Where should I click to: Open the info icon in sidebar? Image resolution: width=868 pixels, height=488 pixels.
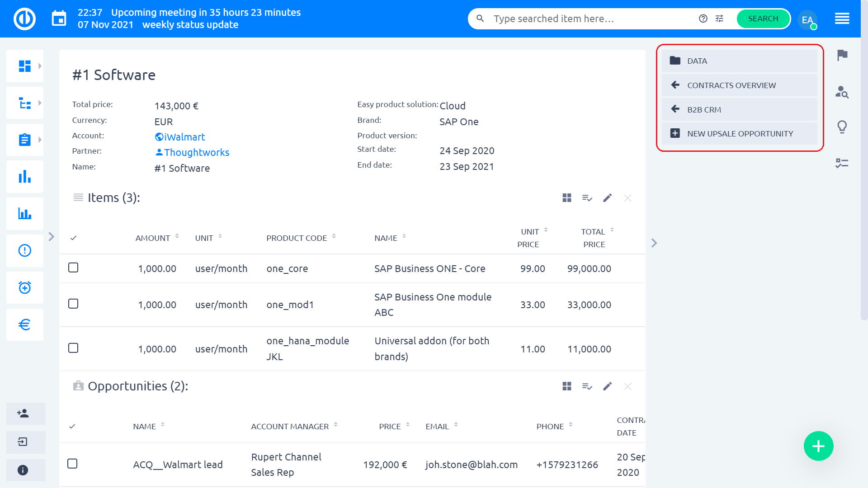[x=26, y=470]
